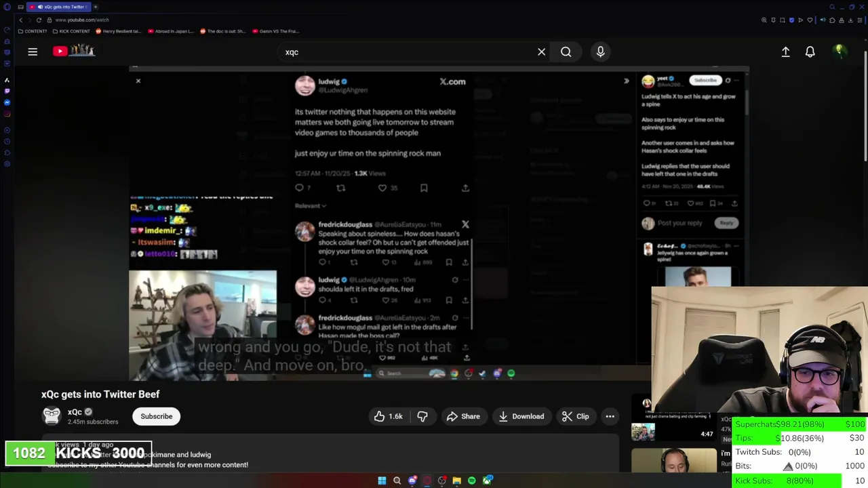The width and height of the screenshot is (868, 488).
Task: Open the KICK CONTENT bookmarks folder
Action: 71,31
